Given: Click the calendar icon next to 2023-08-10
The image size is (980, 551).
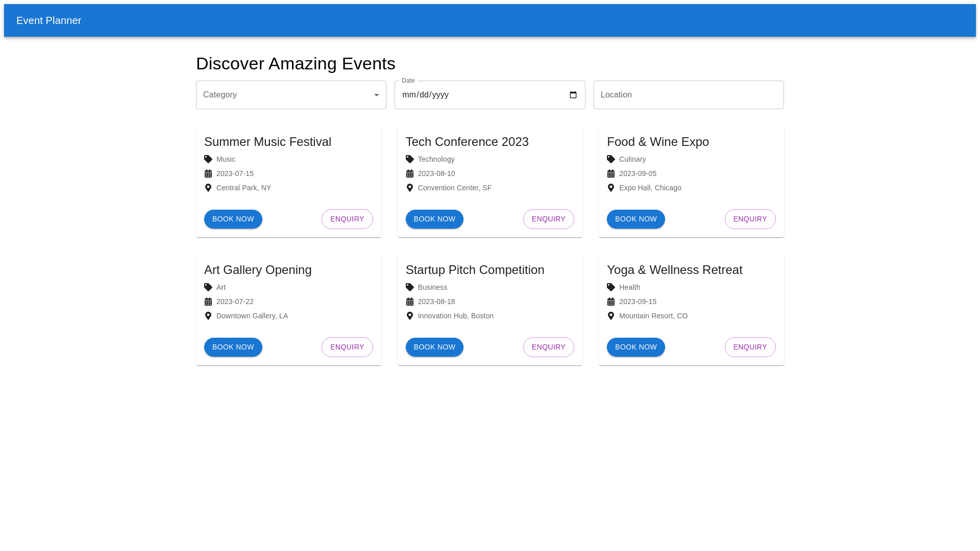Looking at the screenshot, I should click(409, 173).
